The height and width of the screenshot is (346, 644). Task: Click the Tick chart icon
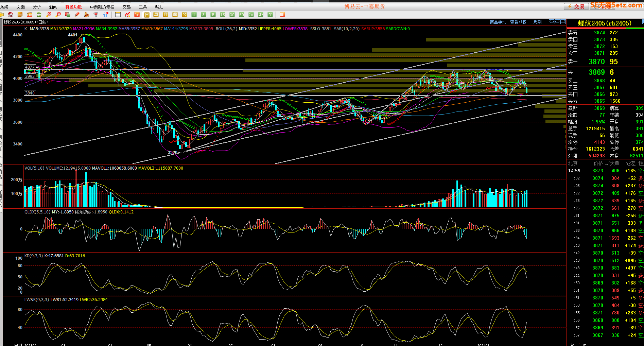tap(137, 15)
